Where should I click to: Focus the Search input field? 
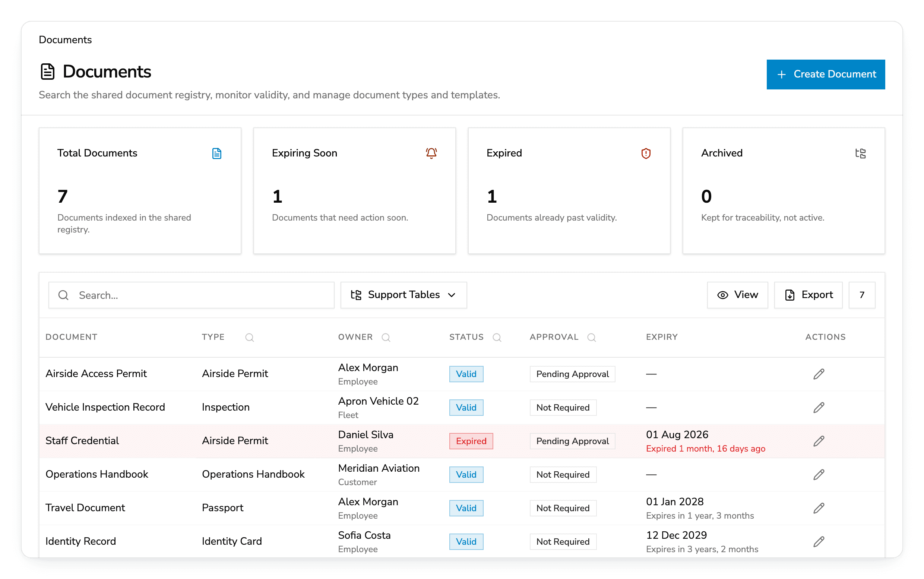point(191,295)
